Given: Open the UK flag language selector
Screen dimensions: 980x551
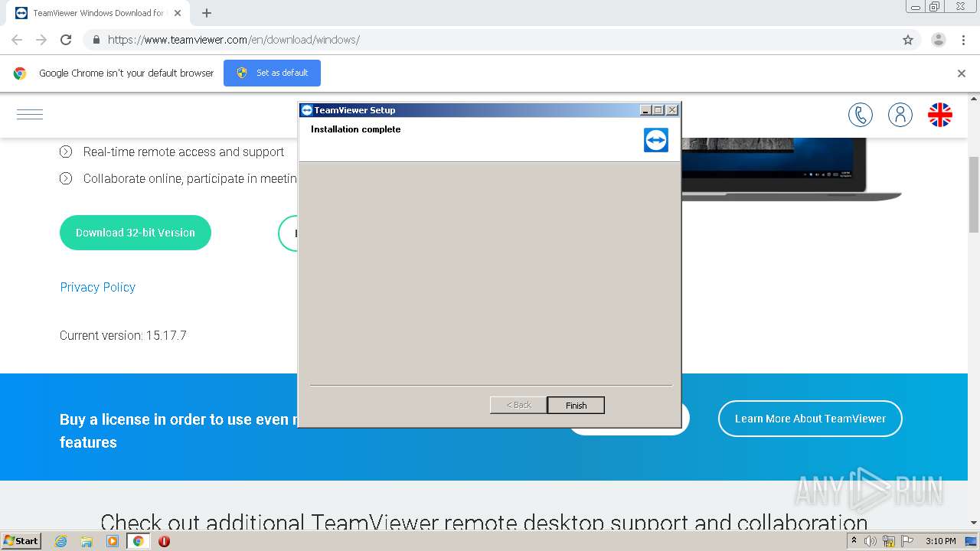Looking at the screenshot, I should 940,115.
